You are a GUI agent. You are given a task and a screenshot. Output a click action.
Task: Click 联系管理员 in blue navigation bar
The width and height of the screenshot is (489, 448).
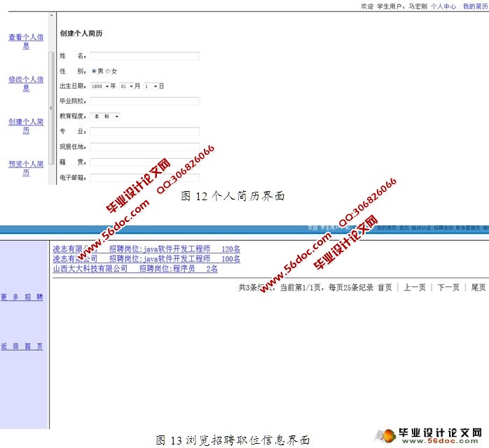[x=468, y=228]
